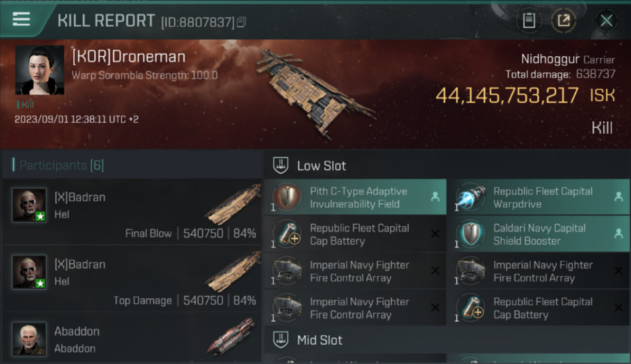This screenshot has height=364, width=631.
Task: Open the kill report clipboard icon
Action: click(529, 21)
